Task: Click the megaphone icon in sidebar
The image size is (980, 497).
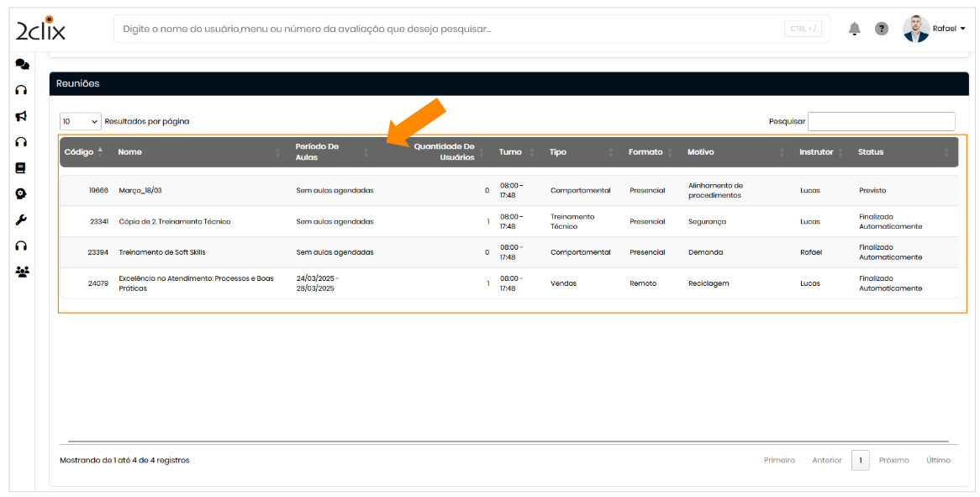Action: coord(22,116)
